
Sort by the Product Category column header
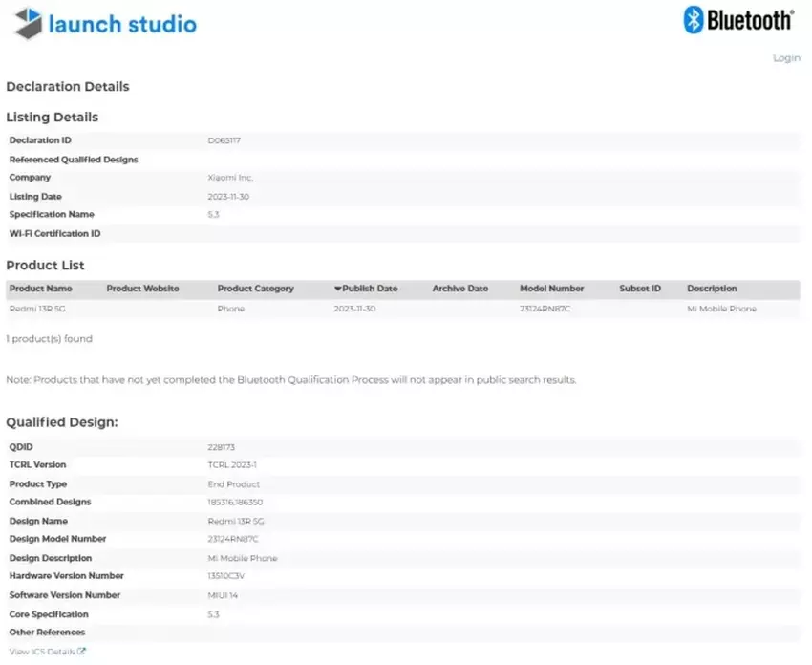[255, 289]
